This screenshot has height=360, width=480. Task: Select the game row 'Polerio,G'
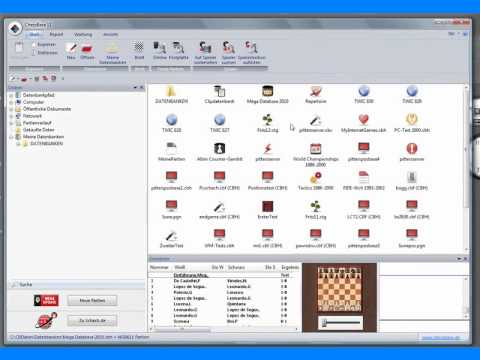pyautogui.click(x=223, y=292)
